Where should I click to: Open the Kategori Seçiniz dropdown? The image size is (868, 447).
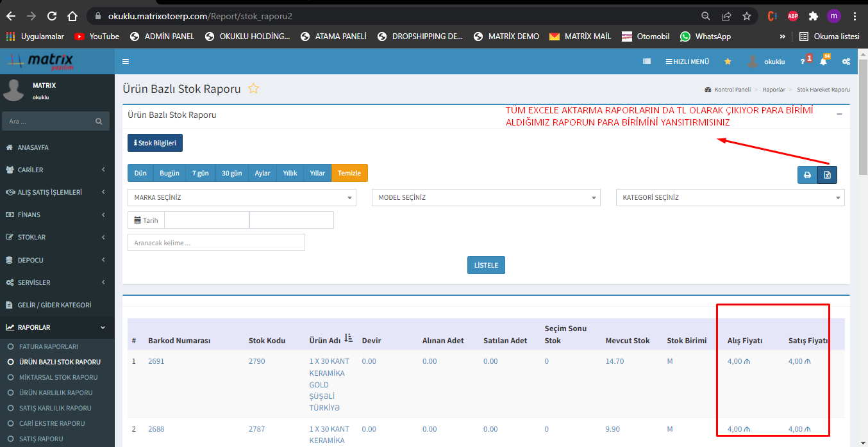coord(730,198)
